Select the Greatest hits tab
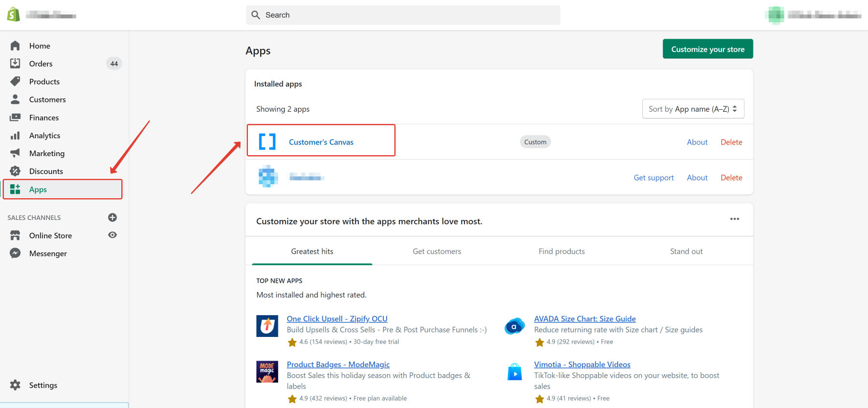 (312, 251)
